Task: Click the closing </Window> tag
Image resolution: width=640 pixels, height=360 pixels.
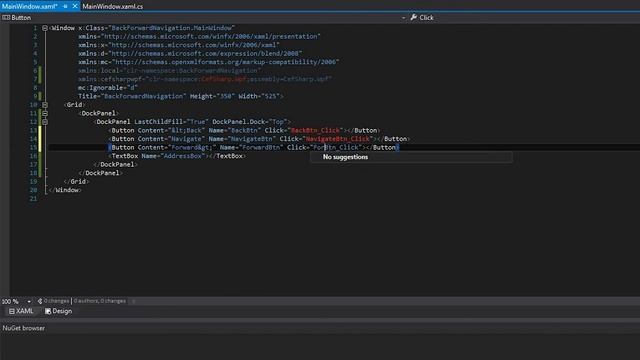Action: pyautogui.click(x=65, y=190)
